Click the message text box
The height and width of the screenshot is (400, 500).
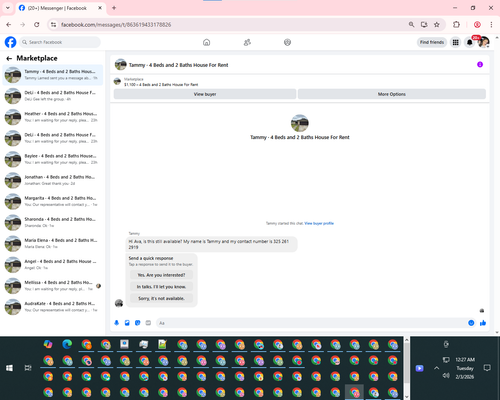click(310, 323)
